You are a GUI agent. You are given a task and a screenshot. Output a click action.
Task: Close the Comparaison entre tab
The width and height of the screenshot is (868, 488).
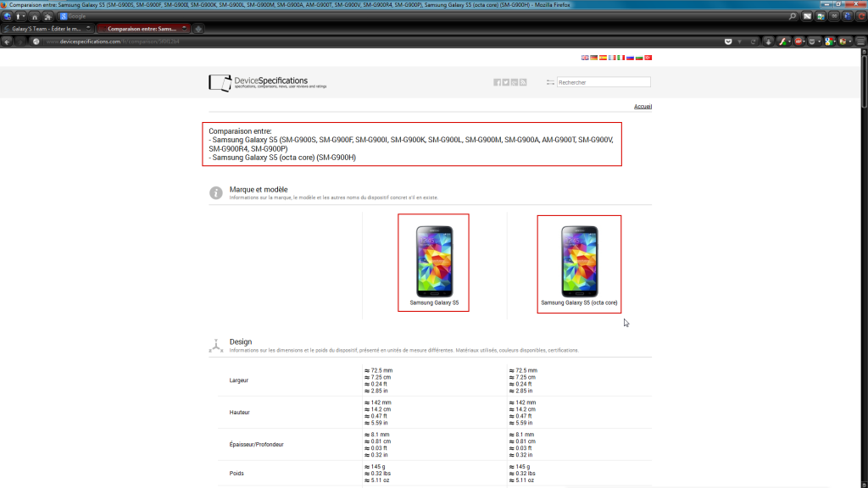pyautogui.click(x=184, y=28)
